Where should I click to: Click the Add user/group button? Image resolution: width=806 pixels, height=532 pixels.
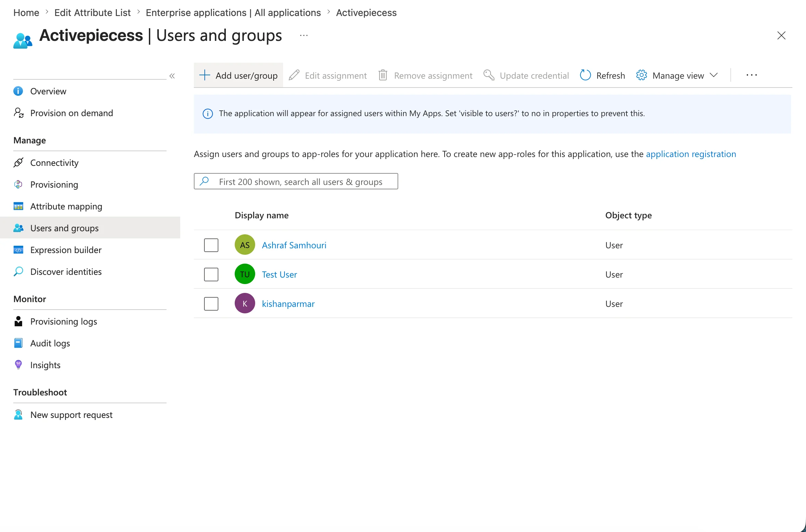click(x=238, y=75)
